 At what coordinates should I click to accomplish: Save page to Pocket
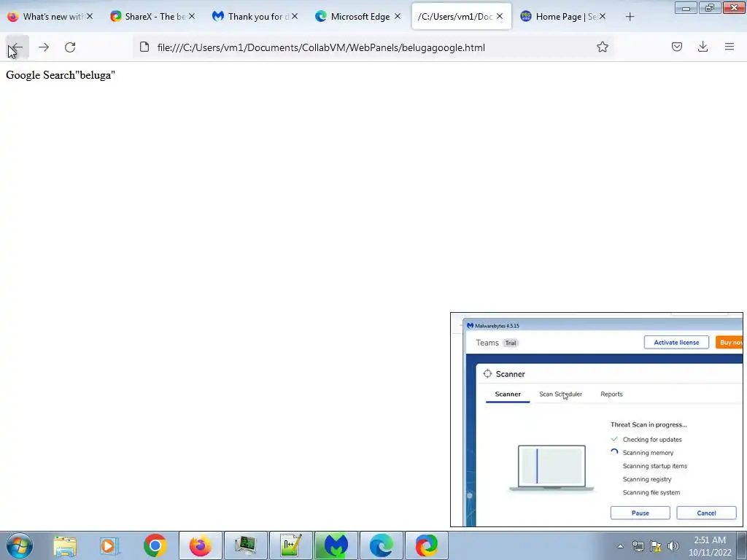[x=676, y=47]
